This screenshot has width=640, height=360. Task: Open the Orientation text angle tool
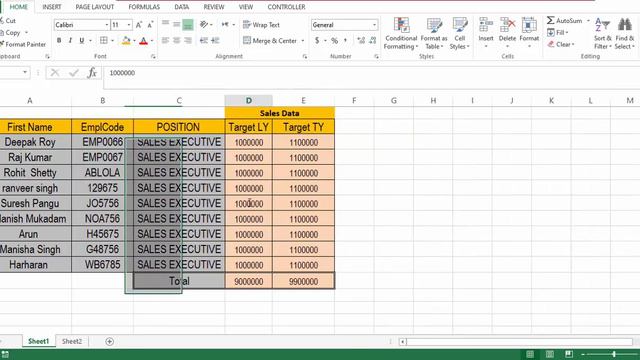[x=204, y=24]
